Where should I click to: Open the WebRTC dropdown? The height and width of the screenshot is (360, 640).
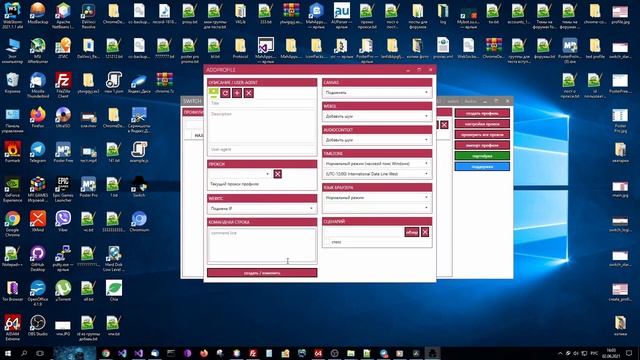262,209
